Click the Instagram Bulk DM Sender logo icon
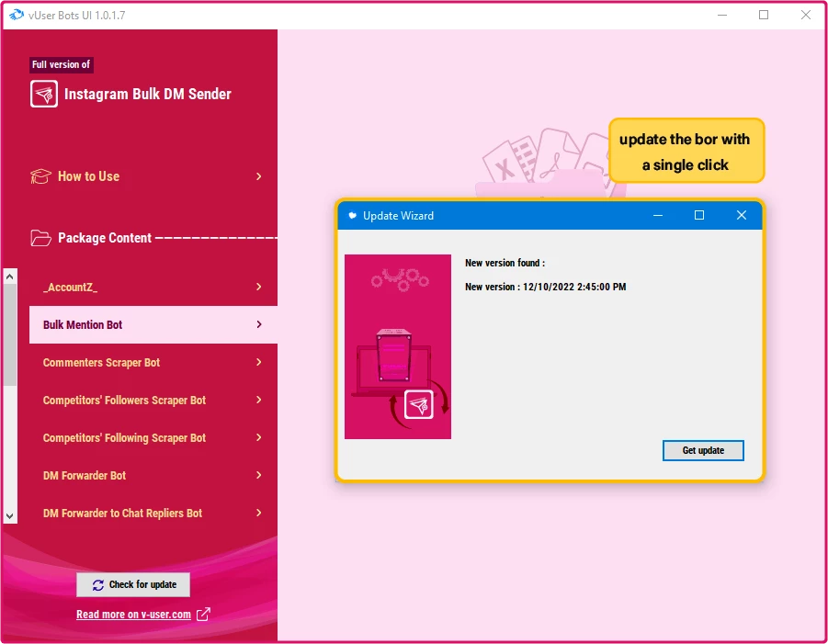This screenshot has height=644, width=828. pos(44,94)
